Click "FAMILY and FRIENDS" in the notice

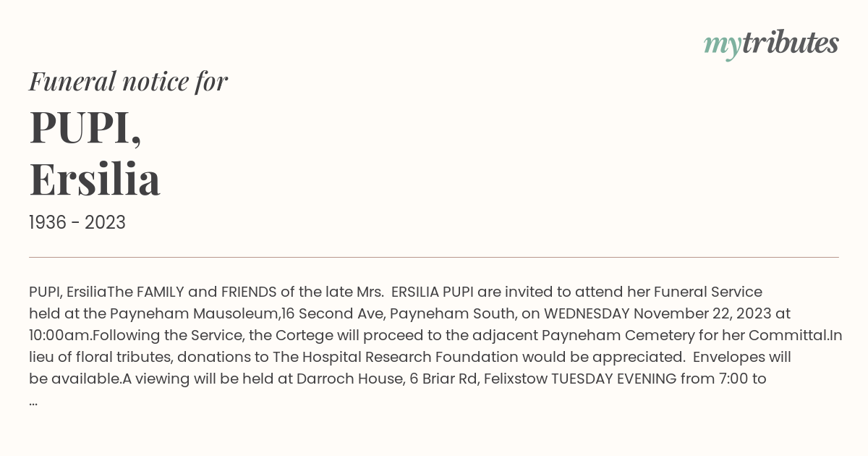tap(207, 292)
